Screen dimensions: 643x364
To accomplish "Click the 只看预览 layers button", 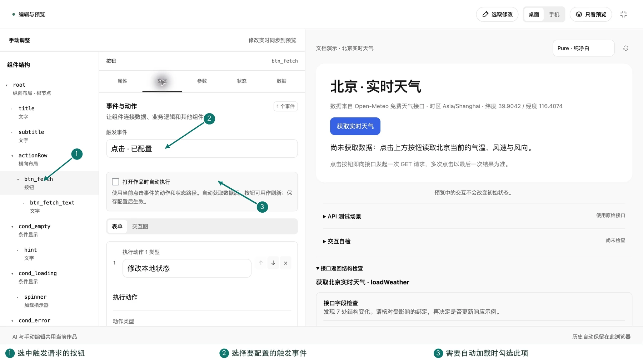I will click(x=591, y=14).
